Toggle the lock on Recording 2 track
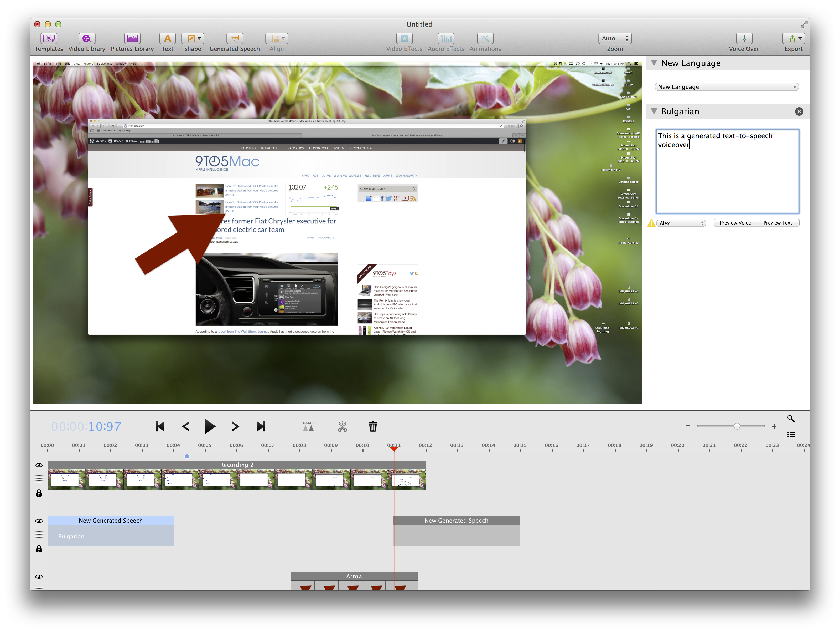Screen dimensions: 840x632 click(x=39, y=493)
